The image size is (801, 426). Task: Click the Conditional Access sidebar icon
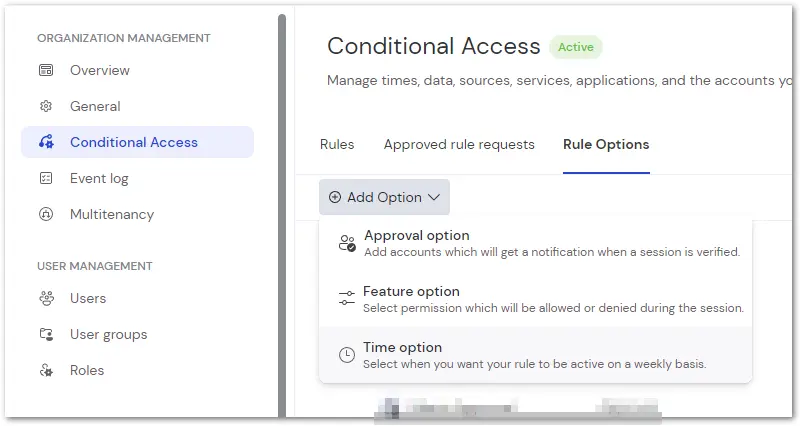(x=46, y=142)
